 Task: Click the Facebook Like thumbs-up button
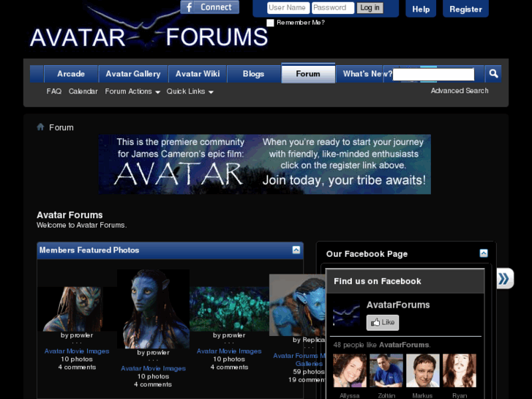383,322
